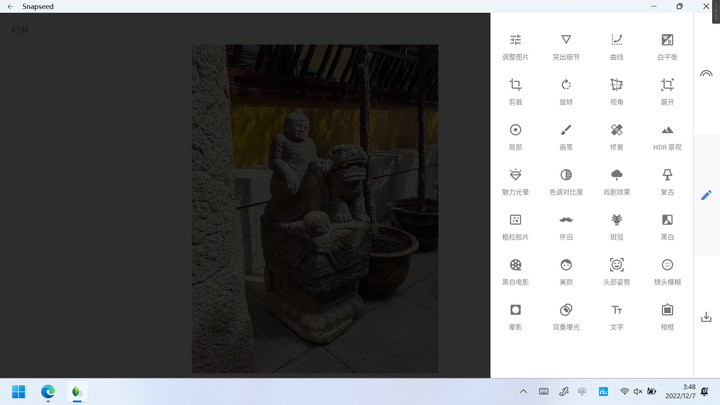The width and height of the screenshot is (720, 405).
Task: Open the export download tab
Action: [x=706, y=317]
